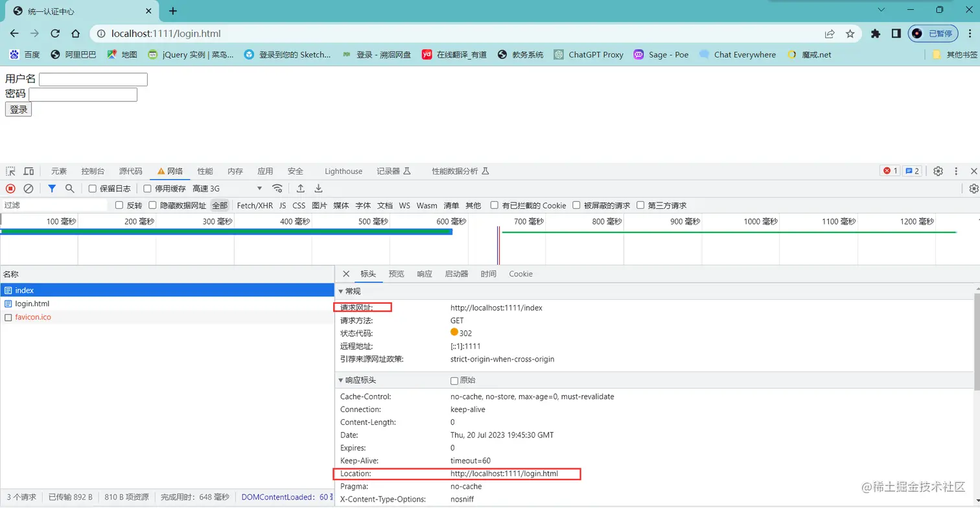The width and height of the screenshot is (980, 508).
Task: Open the 应用 DevTools tab
Action: [265, 171]
